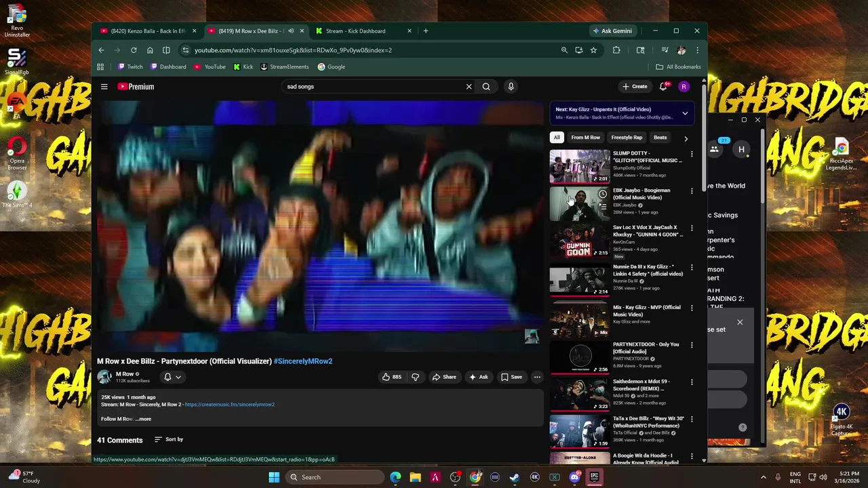This screenshot has width=868, height=488.
Task: Run the YouTube search magnifier button
Action: pos(486,87)
